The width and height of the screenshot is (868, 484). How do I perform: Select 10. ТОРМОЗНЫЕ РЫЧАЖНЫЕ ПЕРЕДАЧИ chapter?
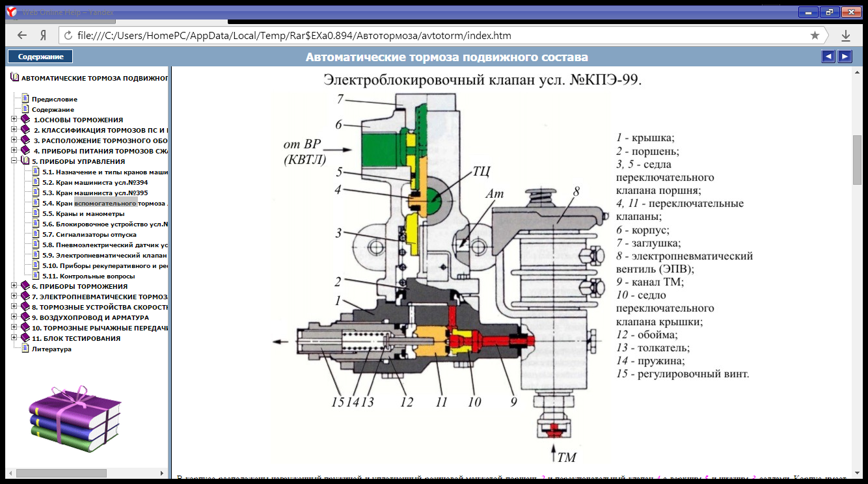(x=100, y=328)
